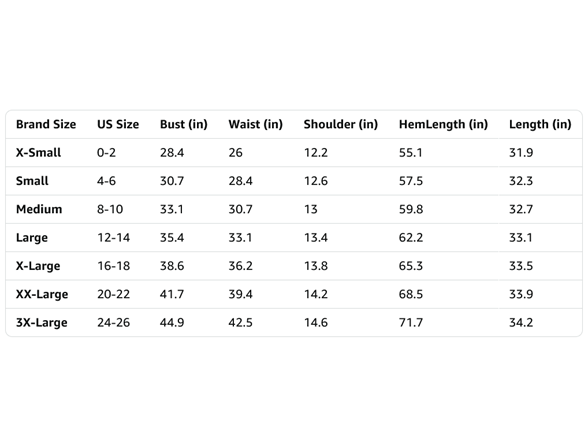Screen dimensions: 588x441
Task: Select the Shoulder (in) header
Action: point(340,124)
